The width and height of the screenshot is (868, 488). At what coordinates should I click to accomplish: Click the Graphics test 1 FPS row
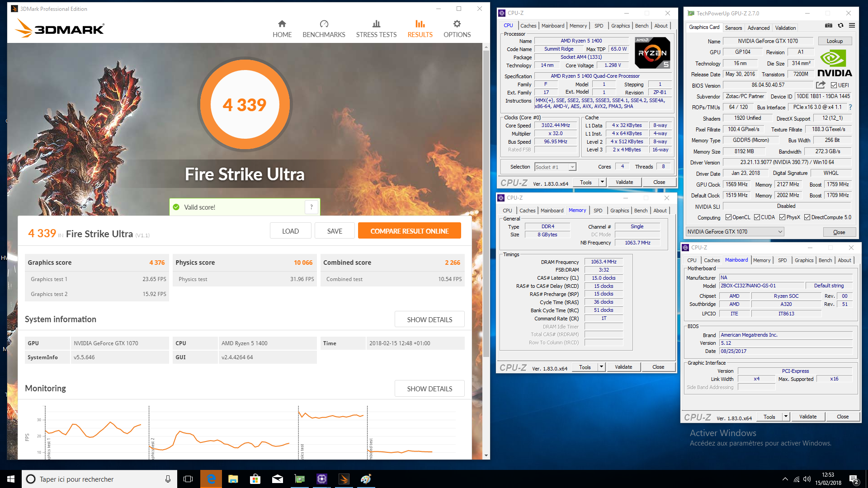(x=97, y=279)
